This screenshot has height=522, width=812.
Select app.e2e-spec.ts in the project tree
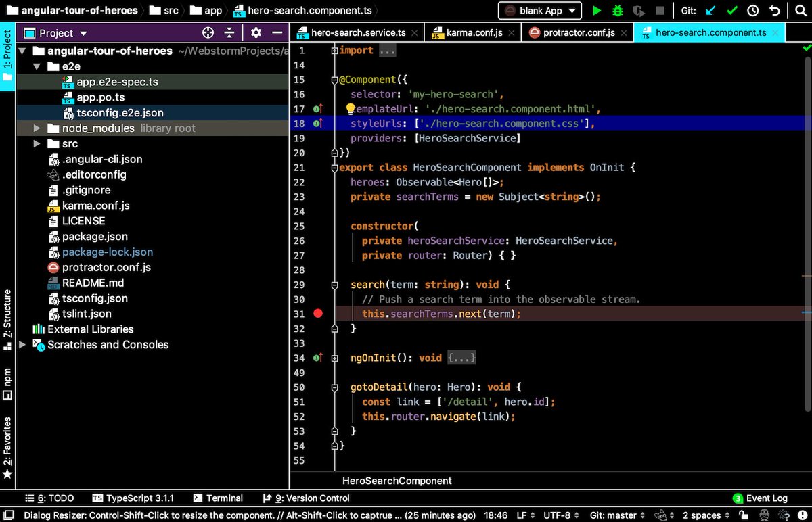coord(118,82)
